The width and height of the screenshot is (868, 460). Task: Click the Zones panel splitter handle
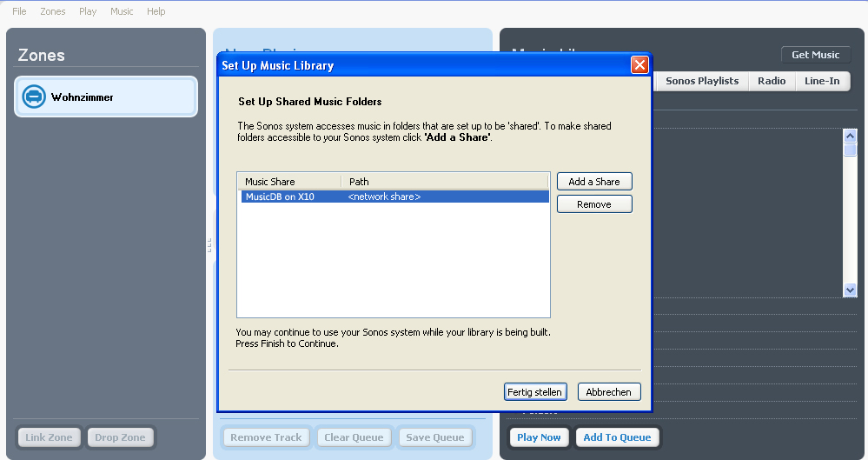[209, 245]
